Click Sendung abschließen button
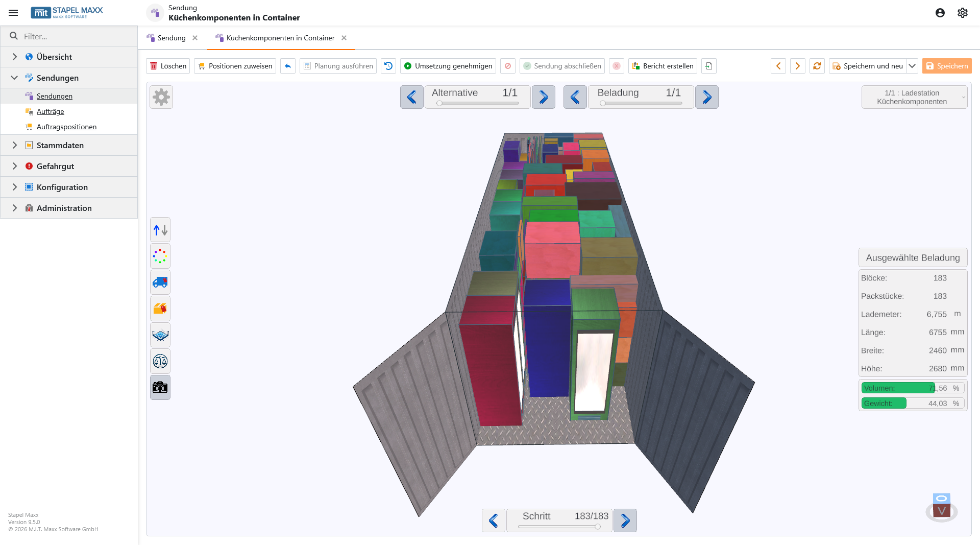The image size is (980, 545). pyautogui.click(x=562, y=66)
